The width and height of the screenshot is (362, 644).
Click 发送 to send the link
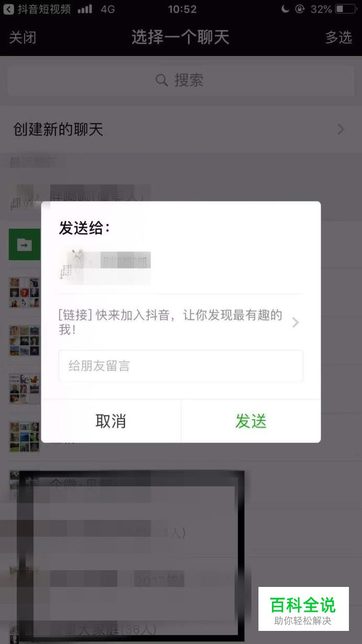pyautogui.click(x=251, y=421)
